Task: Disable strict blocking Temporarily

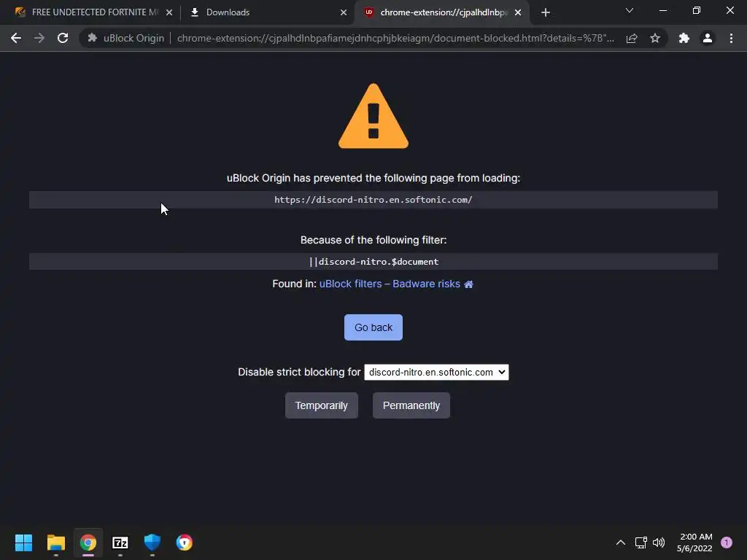Action: click(322, 405)
